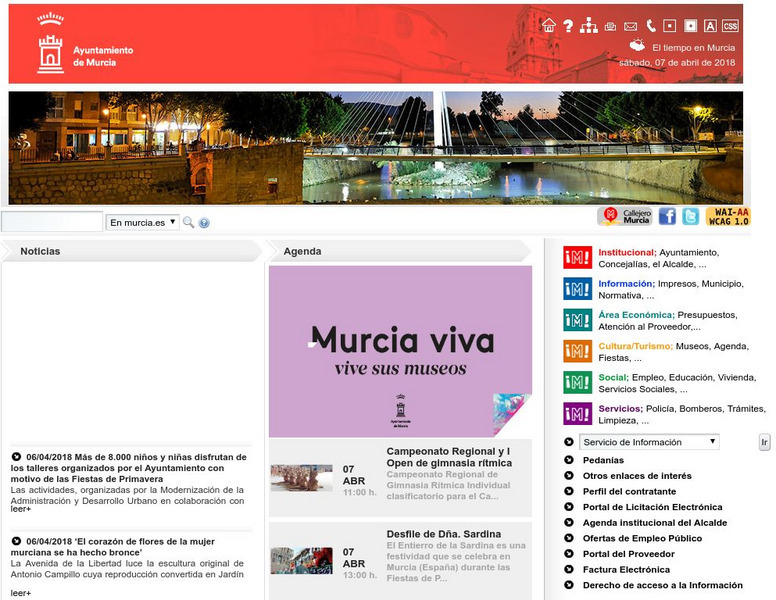
Task: Open Ofertas de Empleo Público
Action: point(642,538)
